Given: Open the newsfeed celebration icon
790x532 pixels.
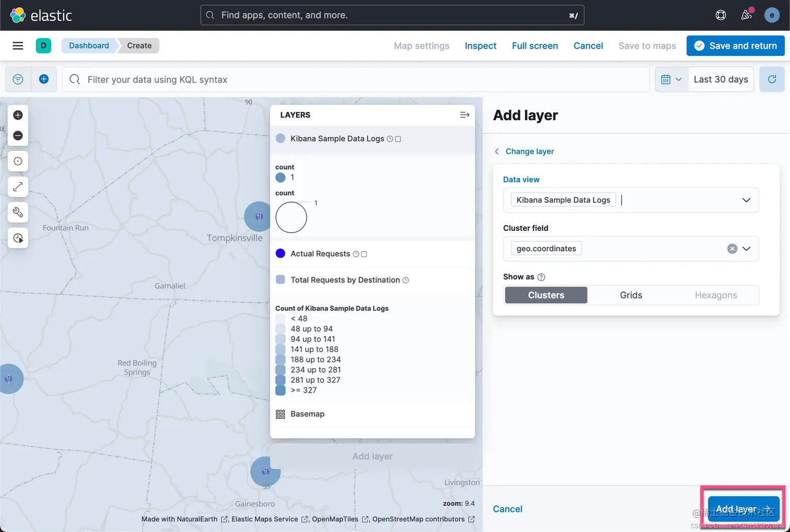Looking at the screenshot, I should pyautogui.click(x=747, y=15).
